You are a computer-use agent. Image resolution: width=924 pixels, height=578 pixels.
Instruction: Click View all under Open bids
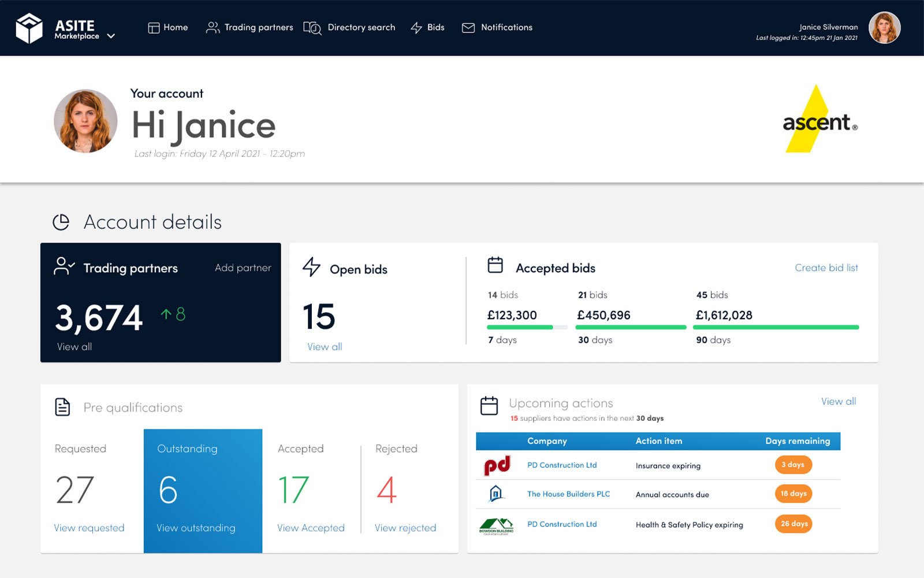tap(325, 347)
